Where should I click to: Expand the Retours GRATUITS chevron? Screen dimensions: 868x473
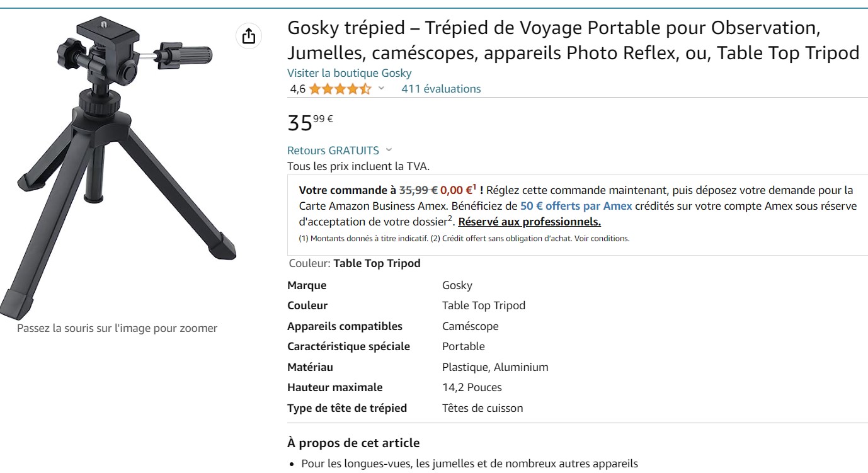click(x=389, y=150)
